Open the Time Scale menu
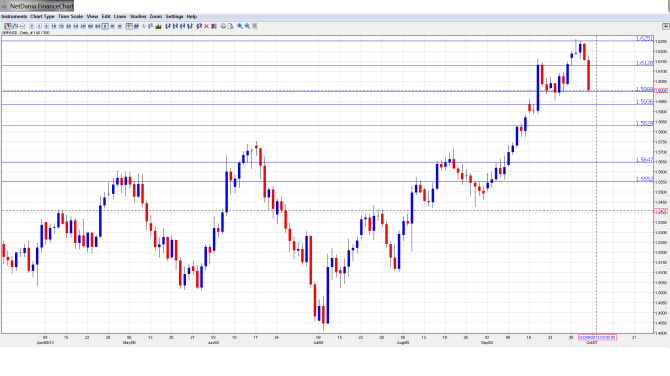 tap(71, 16)
